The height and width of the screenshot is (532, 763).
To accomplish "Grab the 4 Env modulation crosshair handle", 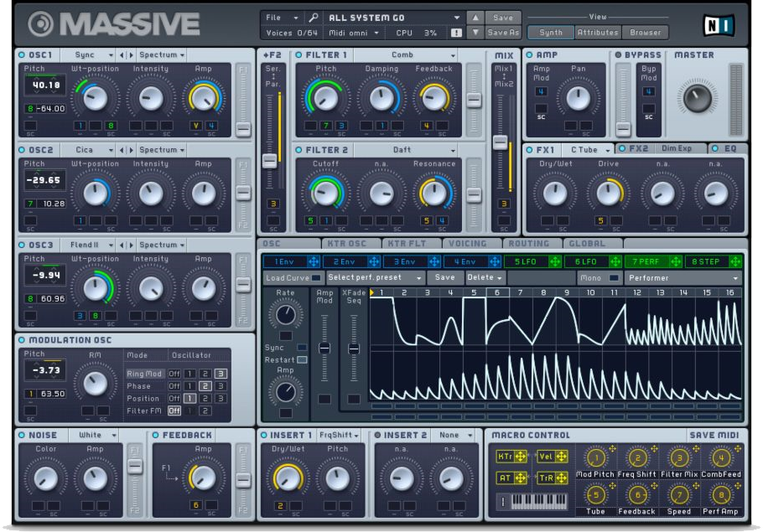I will click(x=495, y=261).
